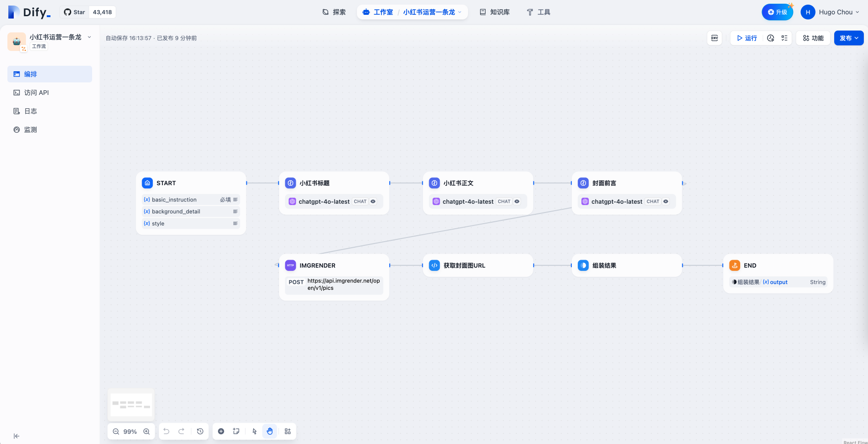The height and width of the screenshot is (444, 868).
Task: Open the run history clock icon
Action: coord(770,38)
